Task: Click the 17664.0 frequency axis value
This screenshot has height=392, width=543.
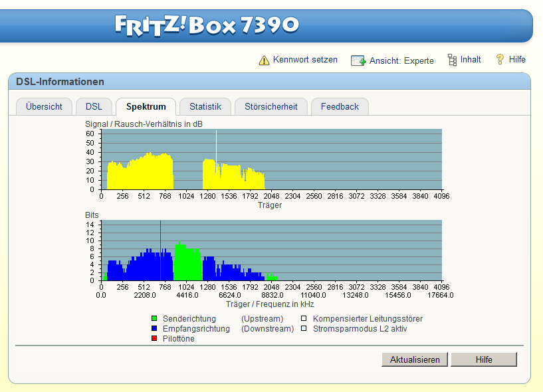Action: pos(440,296)
